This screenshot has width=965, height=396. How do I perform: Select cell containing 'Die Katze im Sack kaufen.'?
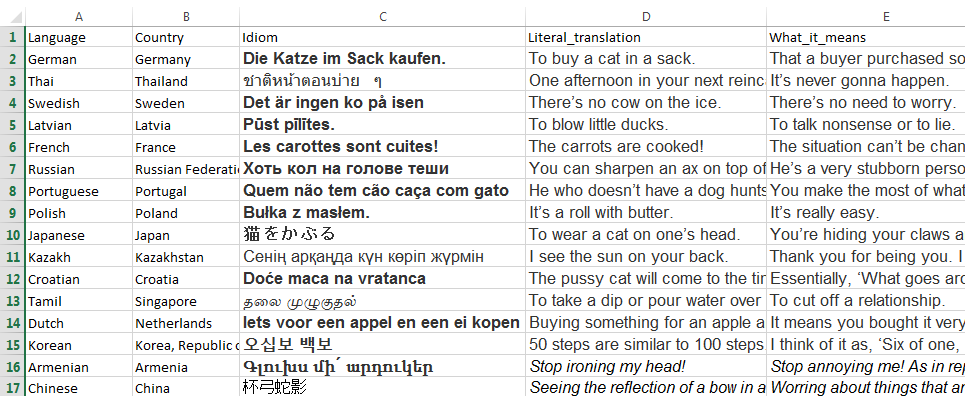(x=382, y=59)
